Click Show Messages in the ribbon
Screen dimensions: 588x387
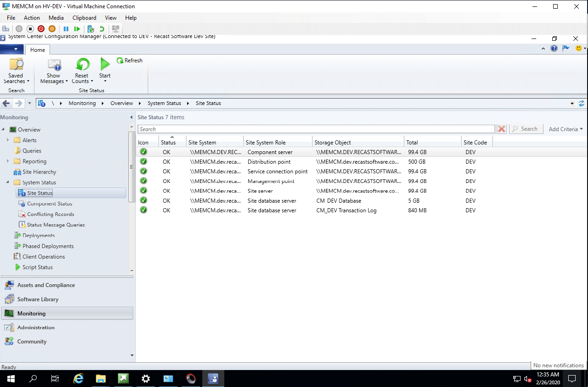click(x=53, y=69)
